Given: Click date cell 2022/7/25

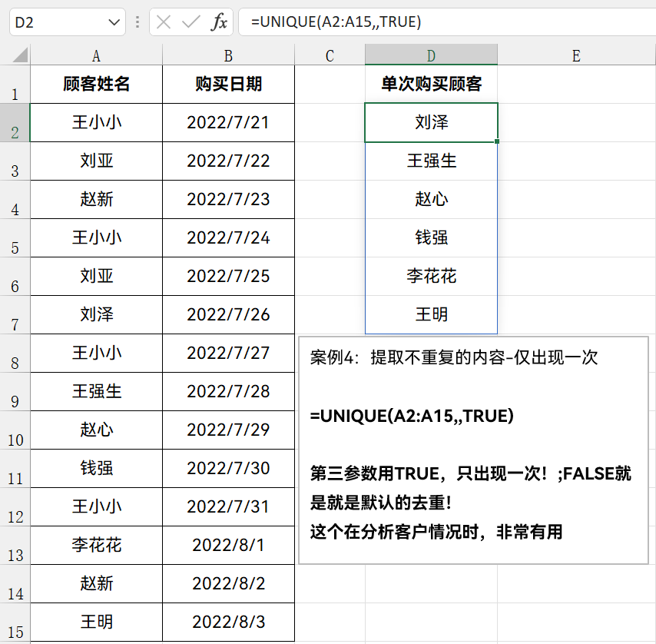Looking at the screenshot, I should (228, 276).
